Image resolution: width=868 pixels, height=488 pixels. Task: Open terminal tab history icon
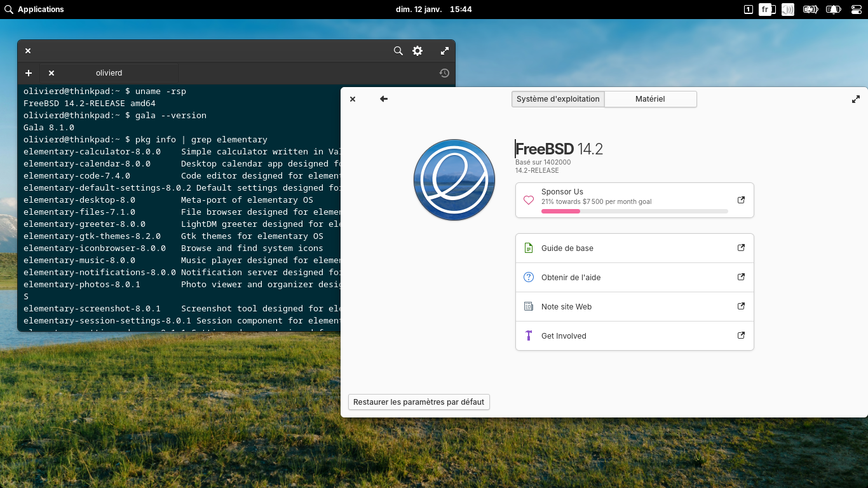tap(444, 73)
